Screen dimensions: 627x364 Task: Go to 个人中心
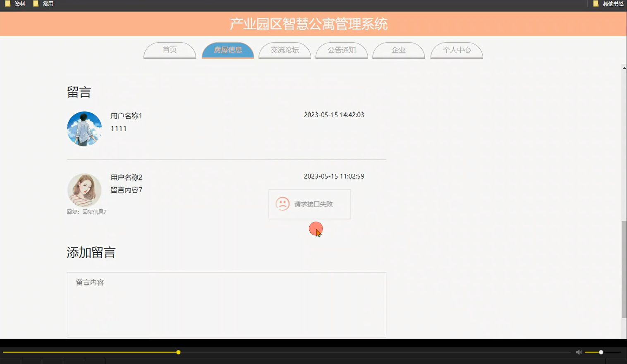(x=457, y=50)
